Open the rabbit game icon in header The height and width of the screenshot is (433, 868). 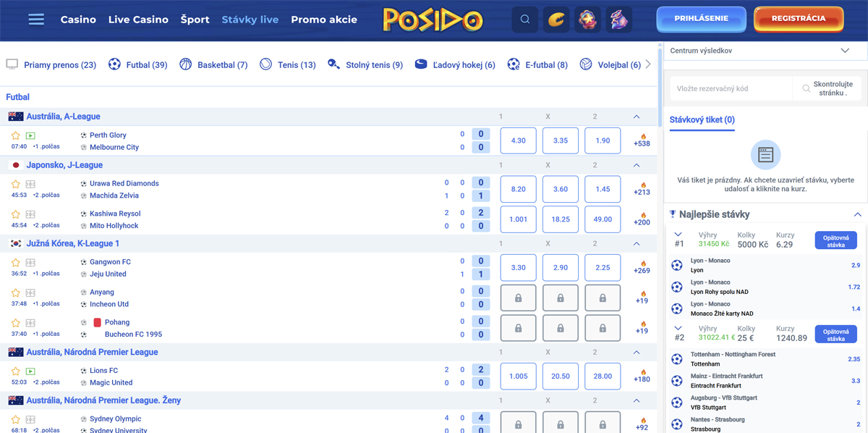coord(618,20)
